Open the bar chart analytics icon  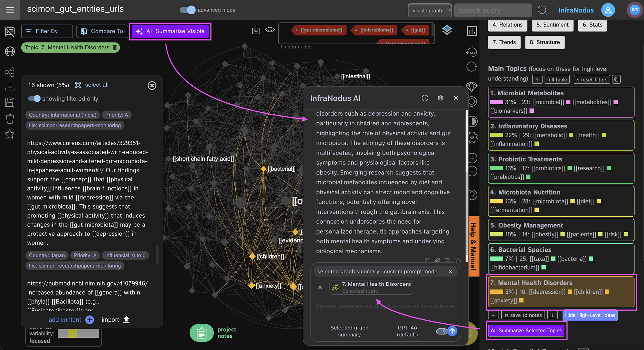click(472, 31)
